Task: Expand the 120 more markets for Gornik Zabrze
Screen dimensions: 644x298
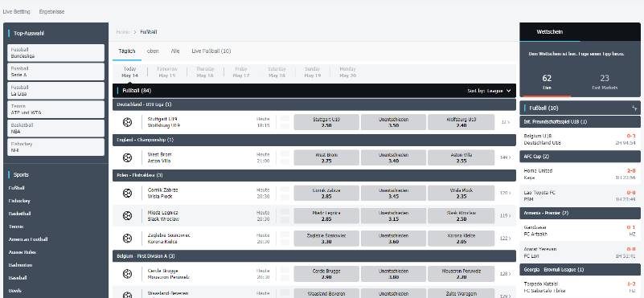Action: [505, 193]
